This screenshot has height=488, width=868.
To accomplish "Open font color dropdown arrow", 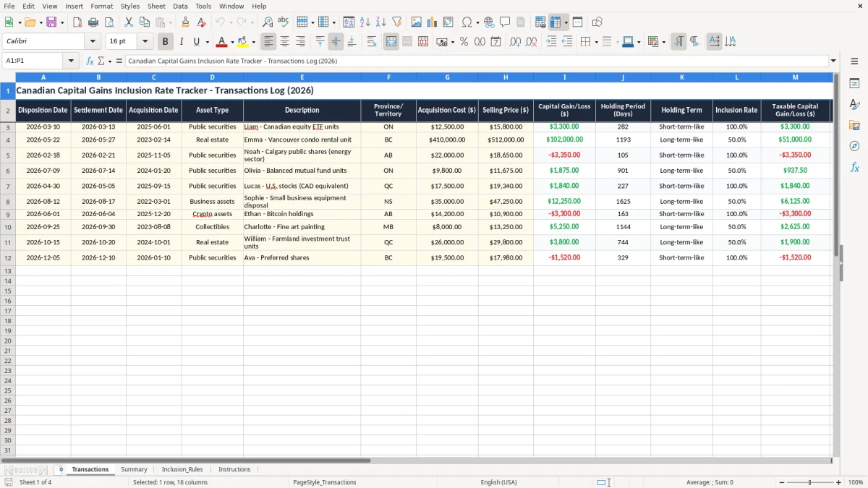I will point(232,42).
